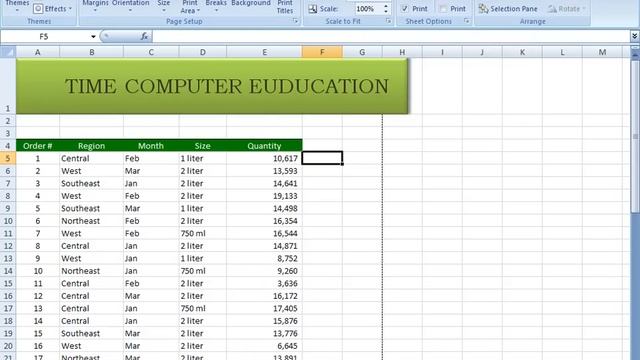This screenshot has width=640, height=360.
Task: Open the Selection Pane
Action: [x=508, y=9]
